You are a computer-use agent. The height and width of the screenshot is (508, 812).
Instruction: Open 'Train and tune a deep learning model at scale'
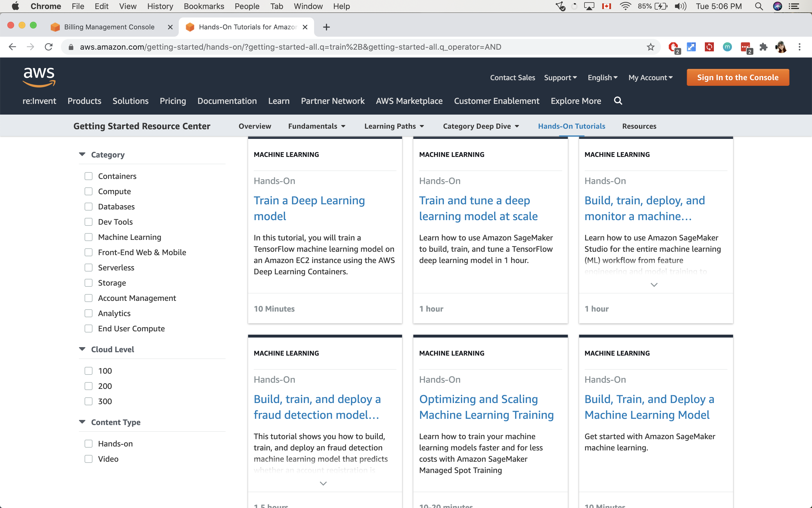point(478,208)
